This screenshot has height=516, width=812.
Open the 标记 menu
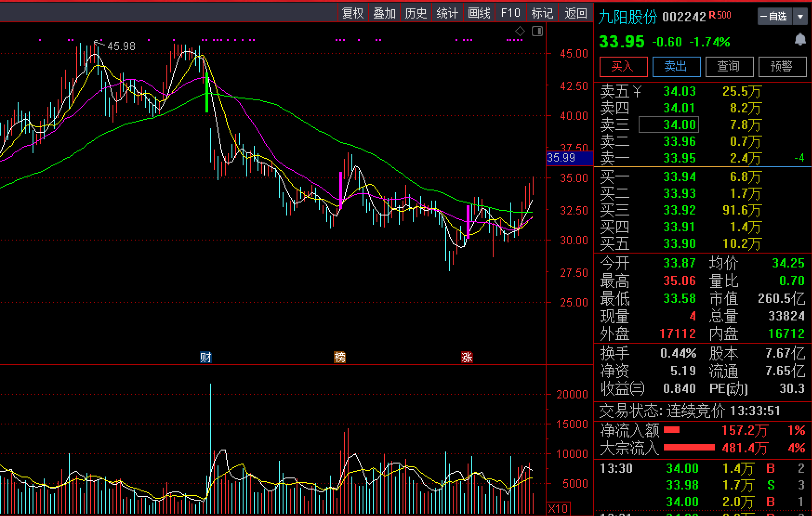(x=542, y=13)
